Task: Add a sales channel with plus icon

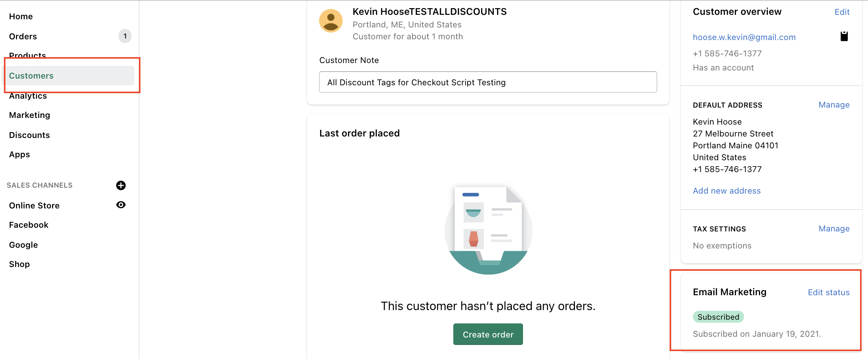Action: [x=121, y=185]
